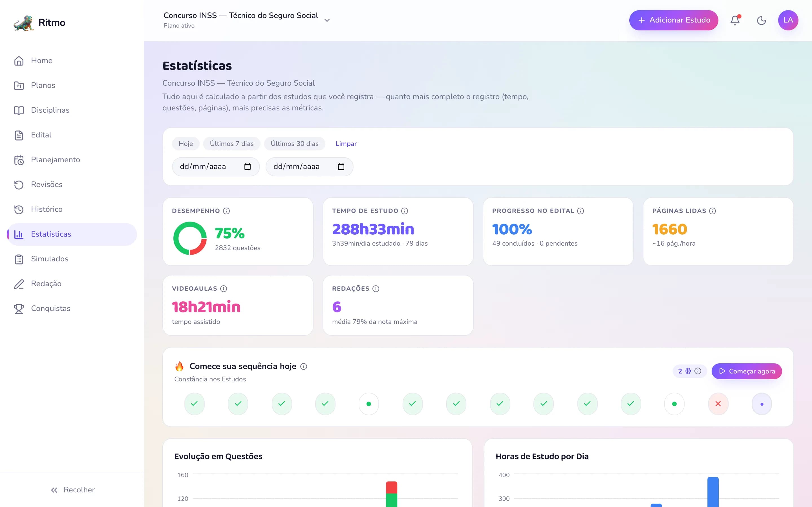The height and width of the screenshot is (507, 812).
Task: Open the notifications bell
Action: click(735, 20)
